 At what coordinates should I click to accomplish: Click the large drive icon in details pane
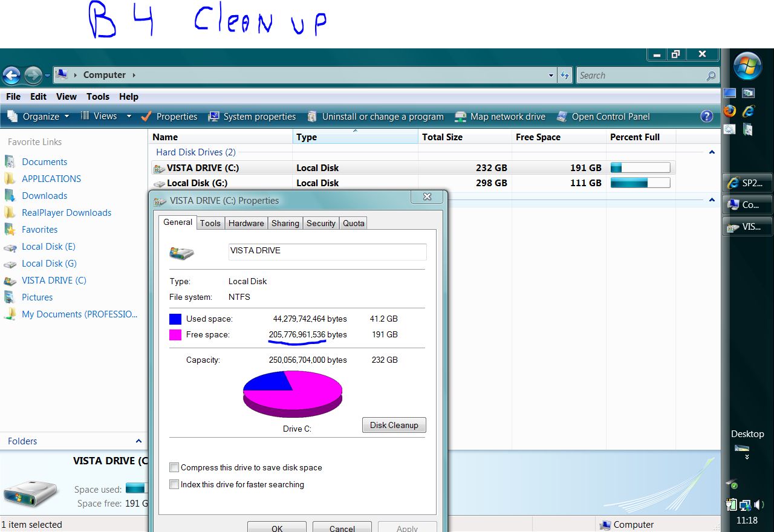pyautogui.click(x=30, y=494)
